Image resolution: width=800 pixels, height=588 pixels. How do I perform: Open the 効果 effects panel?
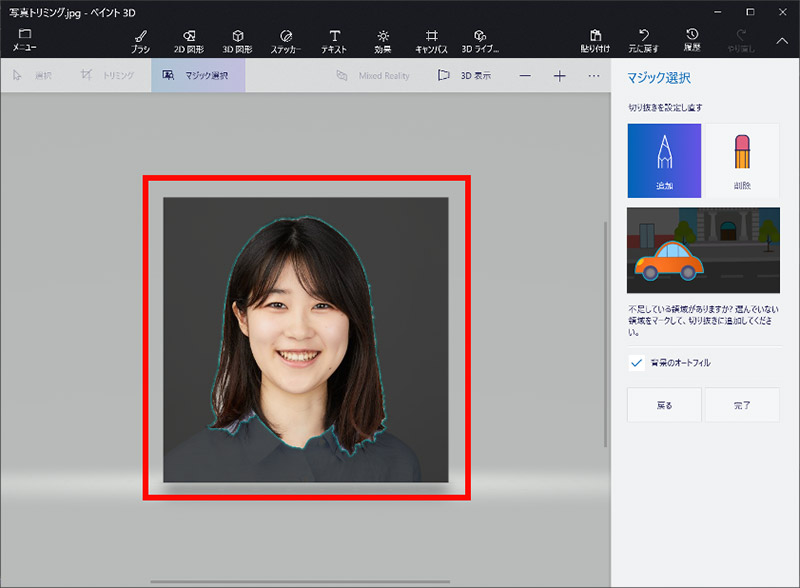pos(383,40)
